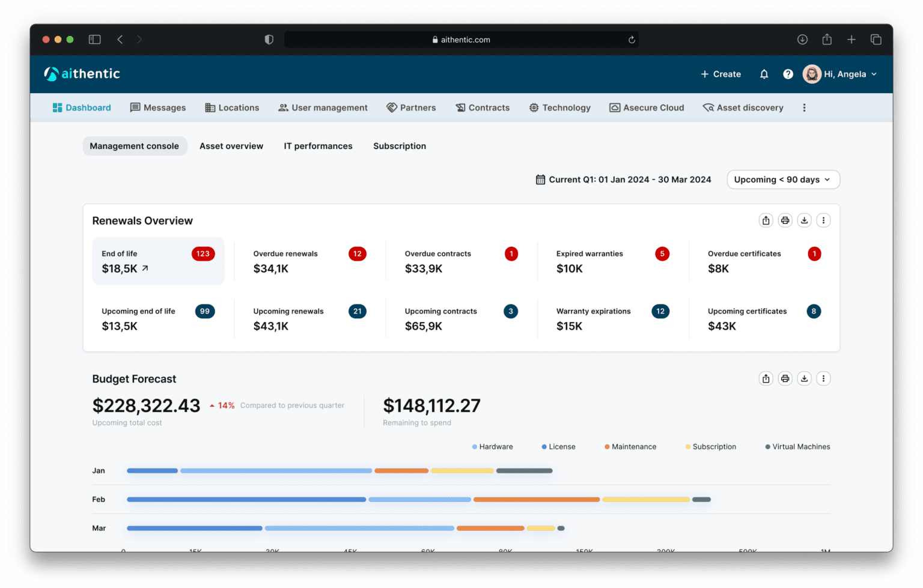
Task: Toggle the Maintenance legend item
Action: [630, 447]
